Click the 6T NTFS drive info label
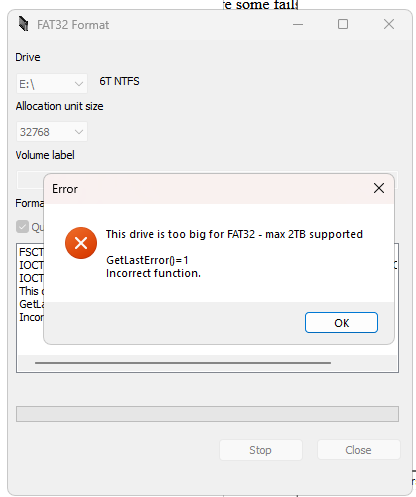 119,81
